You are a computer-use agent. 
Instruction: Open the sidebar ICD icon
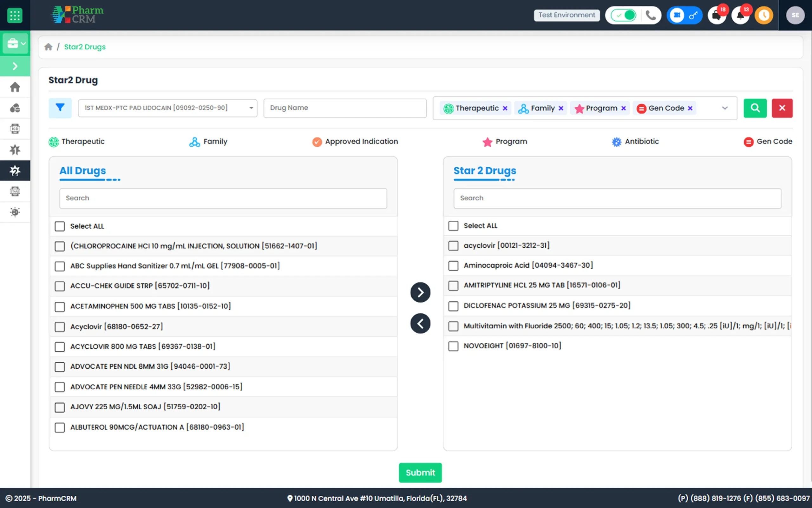pos(15,129)
